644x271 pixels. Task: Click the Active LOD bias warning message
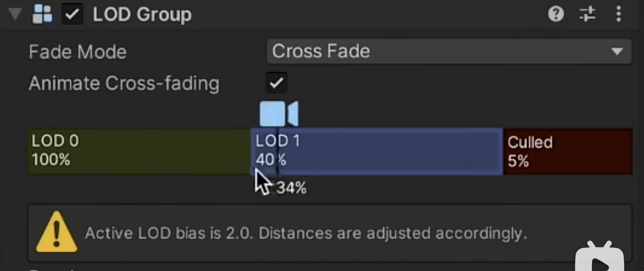pos(306,233)
